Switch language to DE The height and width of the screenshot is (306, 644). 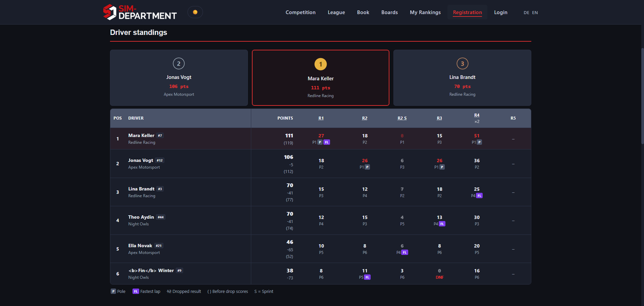point(526,13)
